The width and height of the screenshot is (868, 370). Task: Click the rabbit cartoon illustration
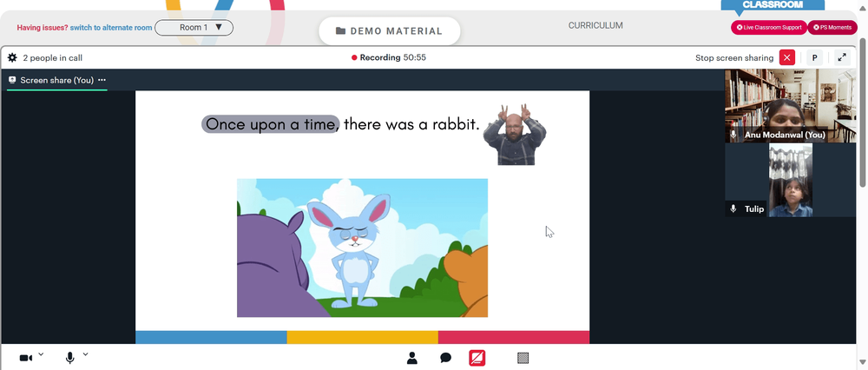click(362, 248)
